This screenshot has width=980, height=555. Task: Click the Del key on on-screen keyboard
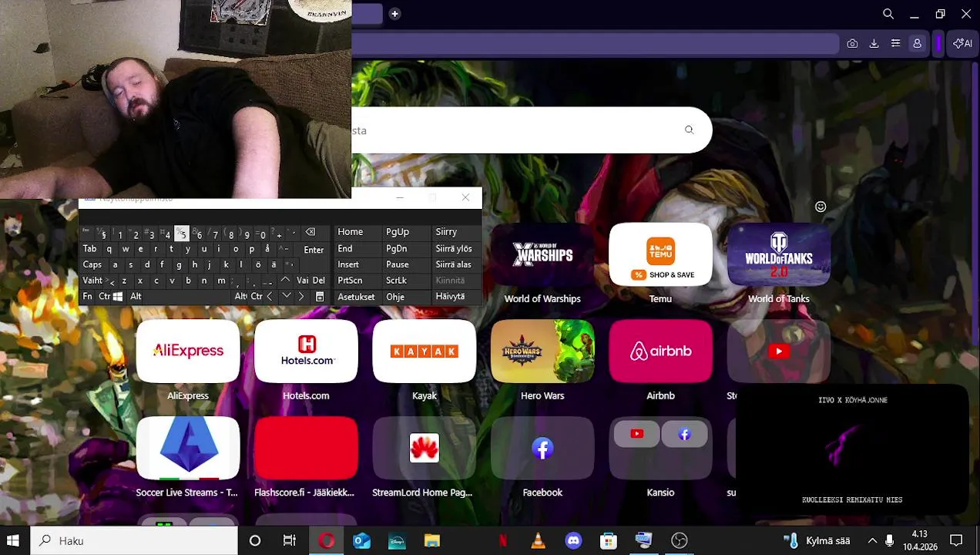(319, 281)
